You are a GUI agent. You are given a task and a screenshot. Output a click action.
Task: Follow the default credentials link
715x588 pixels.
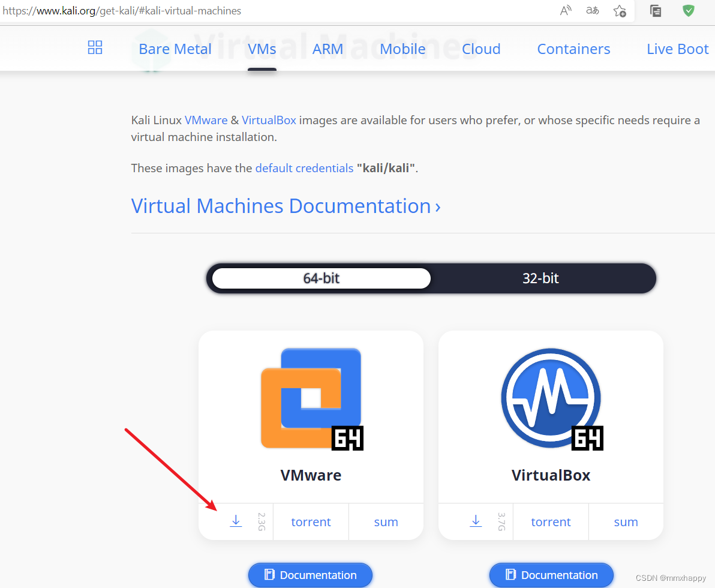point(304,168)
